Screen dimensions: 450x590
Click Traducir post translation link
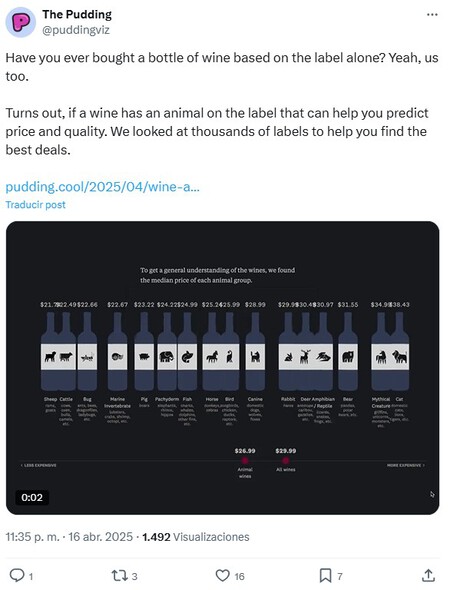point(35,205)
